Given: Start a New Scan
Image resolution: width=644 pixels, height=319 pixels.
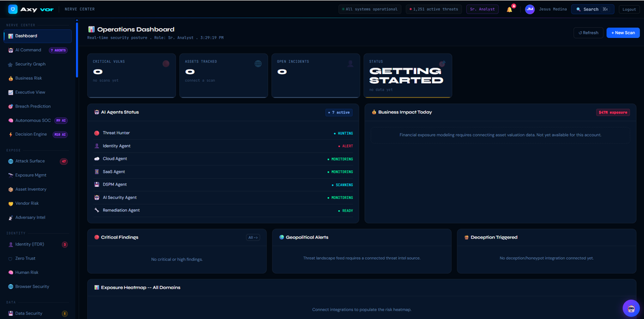Looking at the screenshot, I should click(623, 33).
